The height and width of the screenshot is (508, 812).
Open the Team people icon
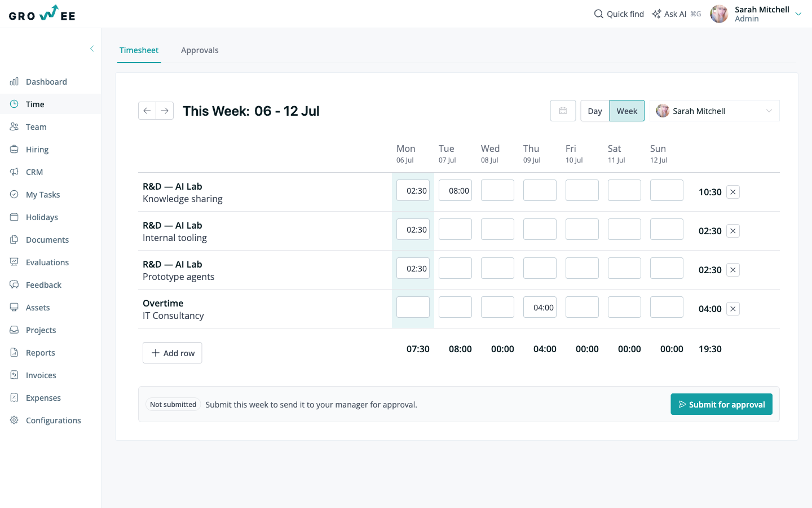click(14, 127)
